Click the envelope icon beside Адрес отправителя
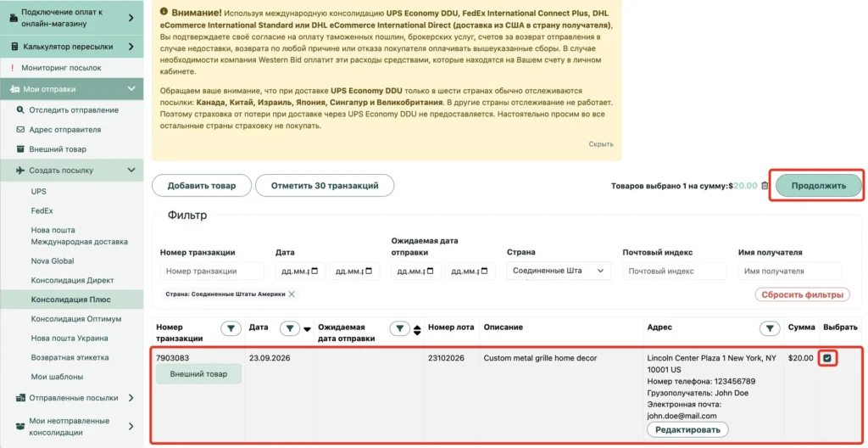 coord(20,129)
